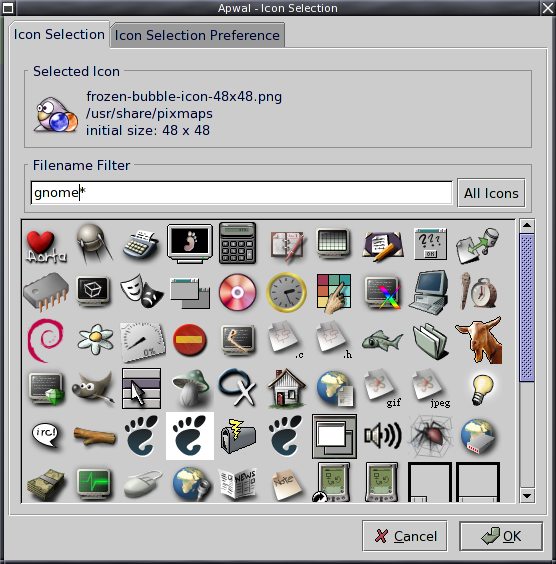The image size is (556, 564).
Task: Select the highlighted GNOME foot icon
Action: (190, 436)
